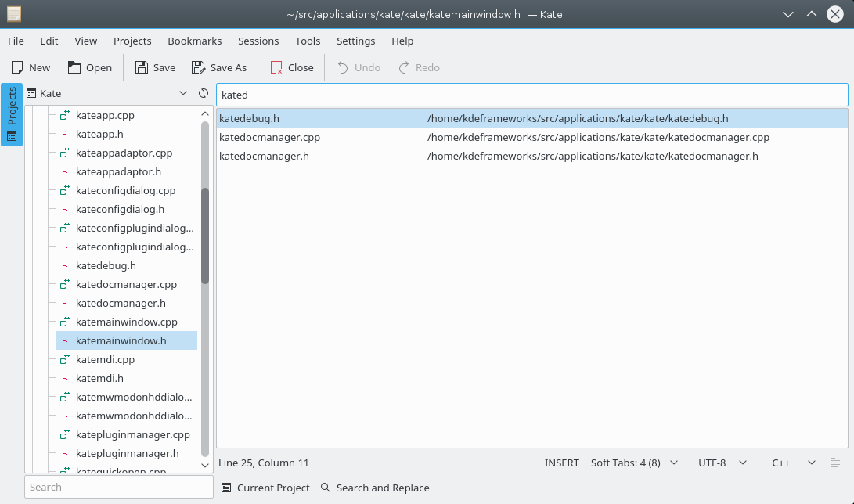
Task: Select katedocmanager.cpp in the search results
Action: tap(269, 137)
